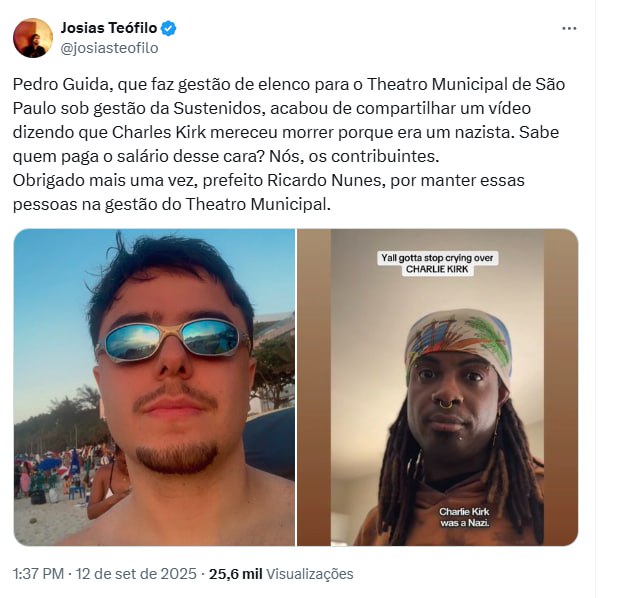Visit the @josiasteofilo handle link
619x598 pixels.
(x=109, y=48)
